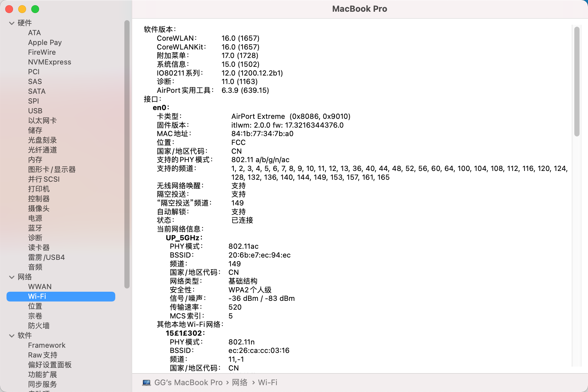Select ATA in the hardware sidebar
This screenshot has height=392, width=588.
(x=35, y=33)
